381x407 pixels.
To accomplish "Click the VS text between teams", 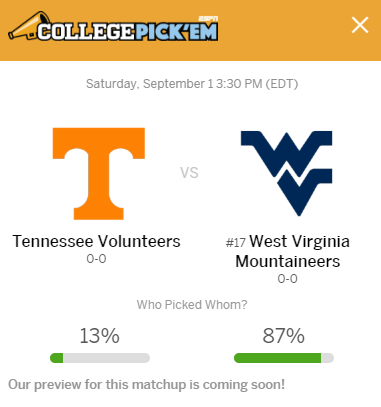I will [189, 173].
